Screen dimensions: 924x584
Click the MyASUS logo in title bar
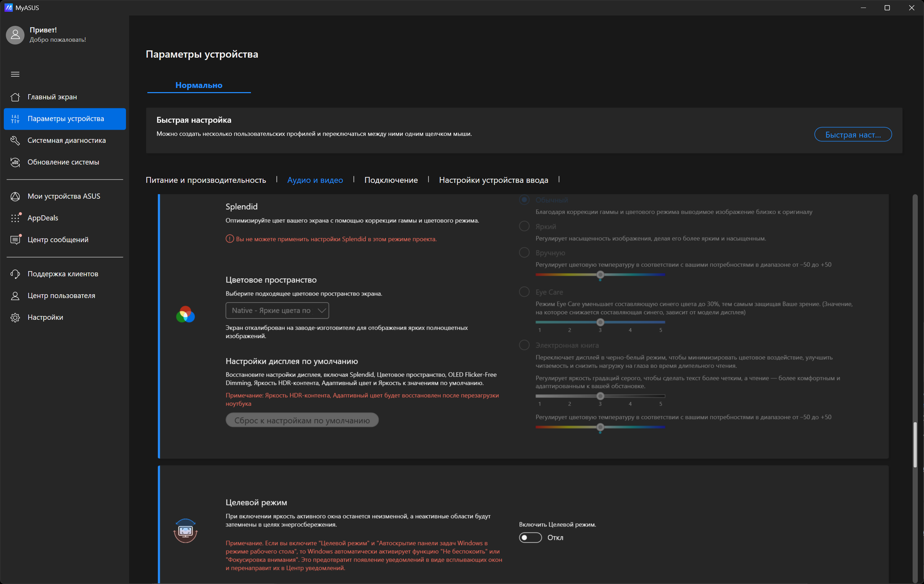point(8,8)
